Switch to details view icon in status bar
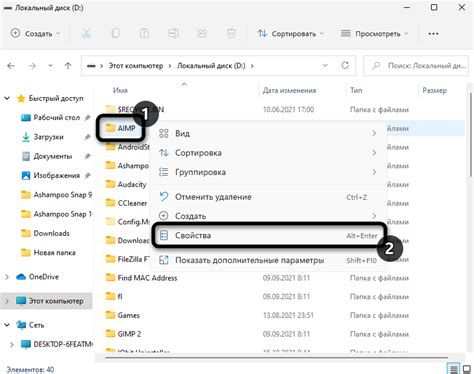This screenshot has height=374, width=474. 453,369
